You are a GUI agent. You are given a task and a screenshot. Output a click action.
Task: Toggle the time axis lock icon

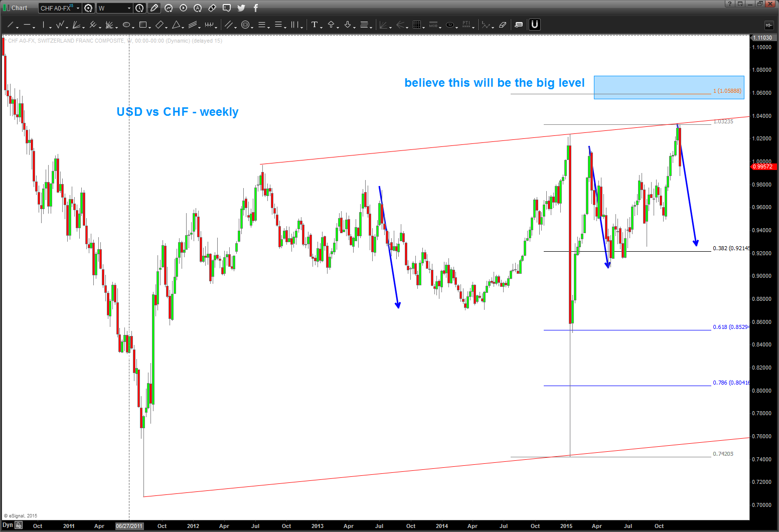[19, 525]
